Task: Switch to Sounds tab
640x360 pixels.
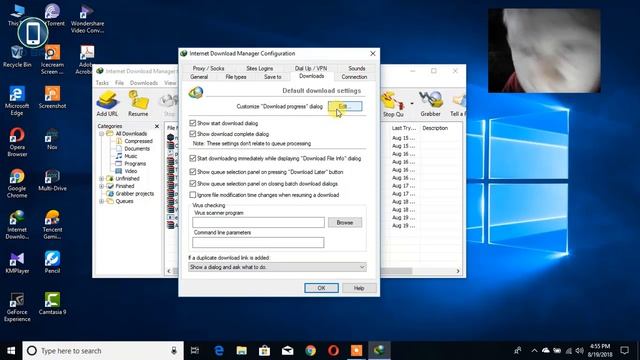Action: point(356,68)
